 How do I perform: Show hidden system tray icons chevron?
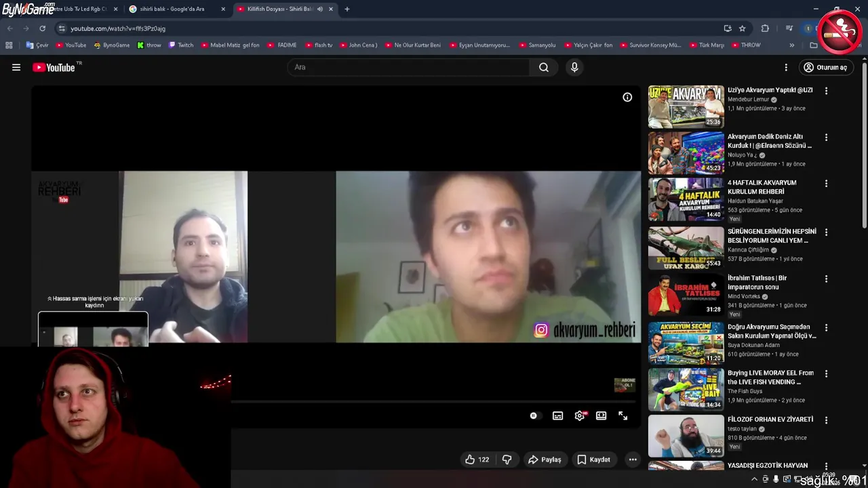point(754,479)
